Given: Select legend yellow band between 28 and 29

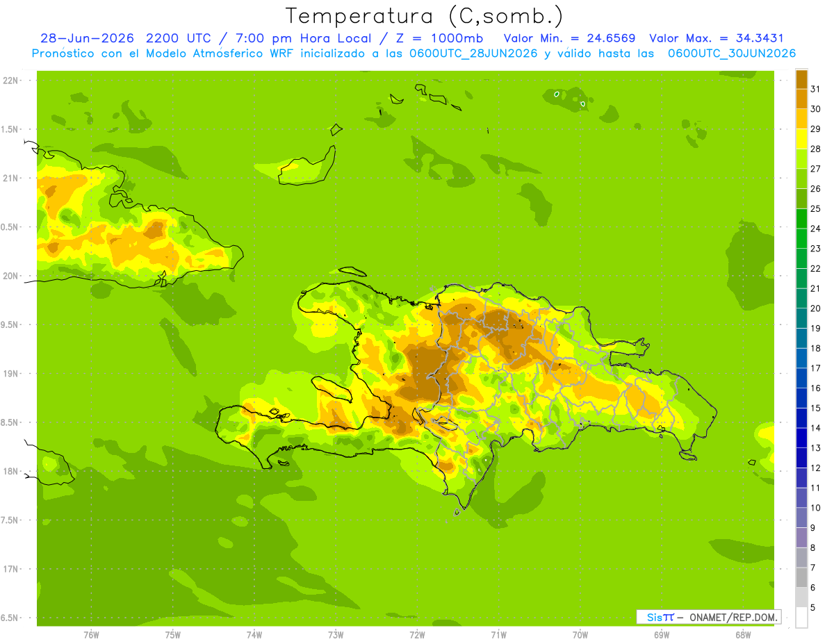Looking at the screenshot, I should coord(801,139).
